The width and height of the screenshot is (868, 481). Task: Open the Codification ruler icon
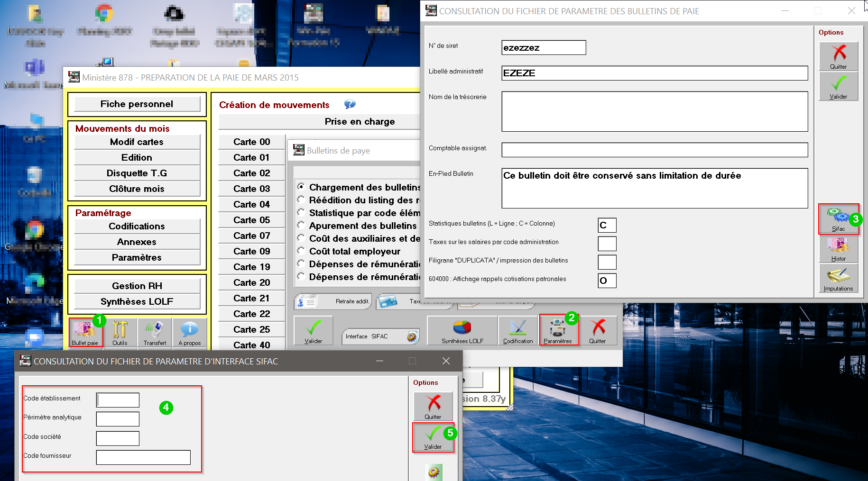[x=518, y=330]
